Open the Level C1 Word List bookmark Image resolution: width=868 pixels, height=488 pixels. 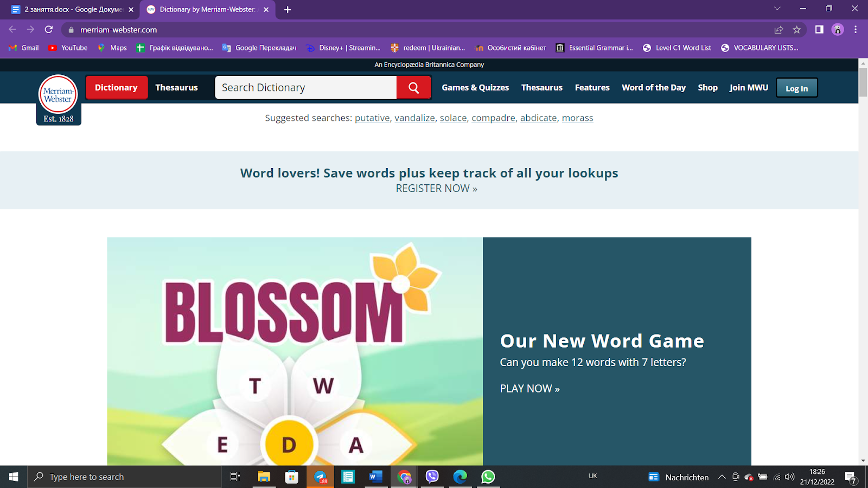click(677, 48)
